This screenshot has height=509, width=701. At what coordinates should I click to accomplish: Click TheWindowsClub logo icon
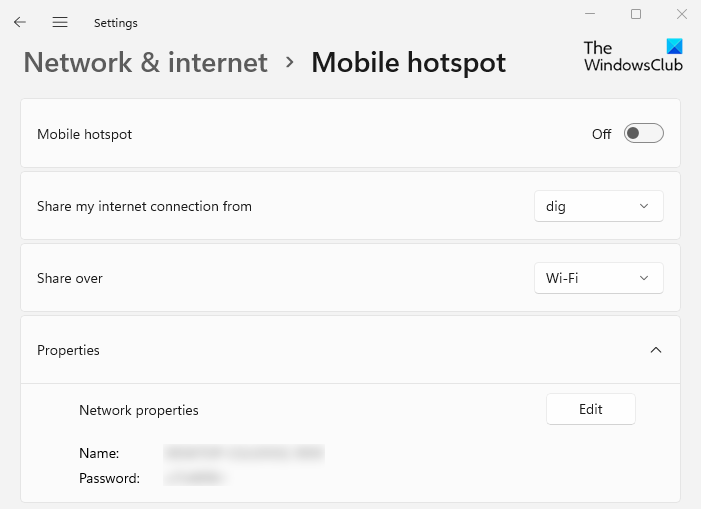coord(673,47)
